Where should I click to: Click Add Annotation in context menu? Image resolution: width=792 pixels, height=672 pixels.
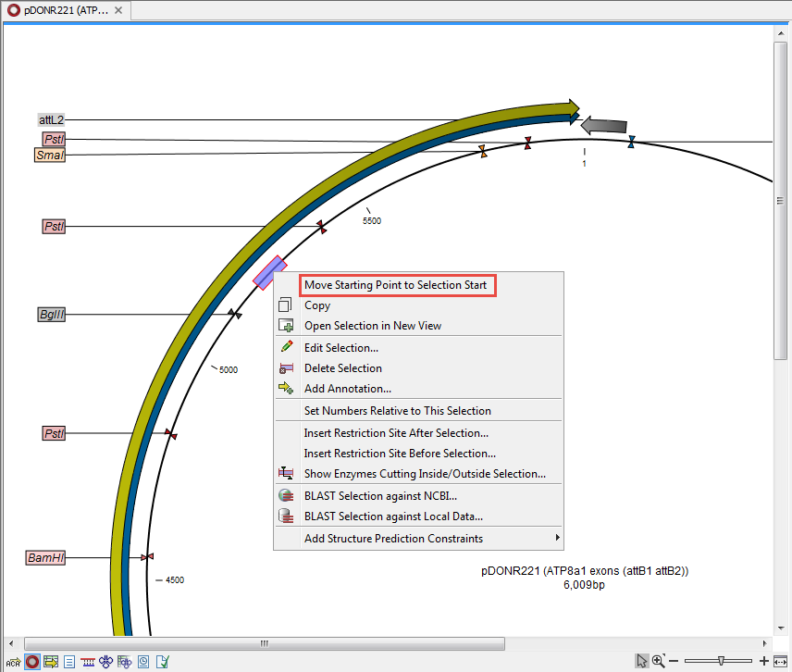coord(347,389)
